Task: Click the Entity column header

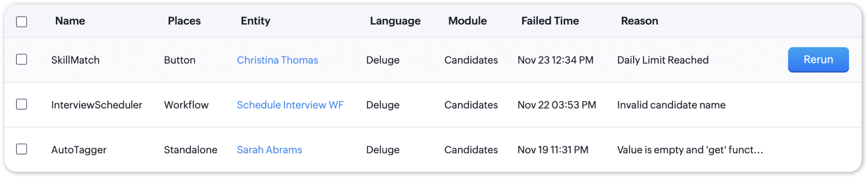Action: [255, 21]
